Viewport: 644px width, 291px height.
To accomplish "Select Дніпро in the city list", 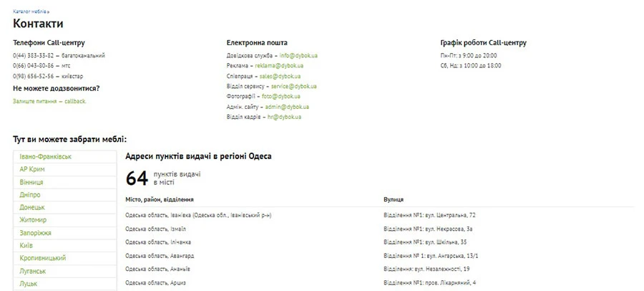I will pyautogui.click(x=30, y=195).
